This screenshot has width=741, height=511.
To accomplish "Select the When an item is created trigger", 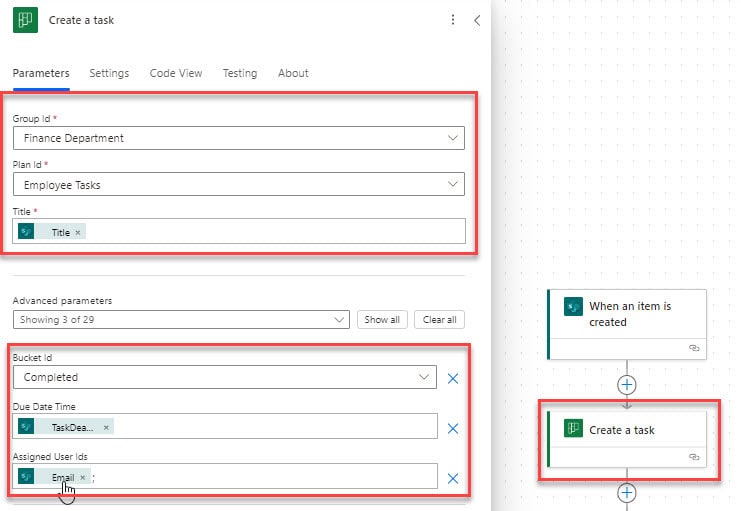I will [627, 324].
